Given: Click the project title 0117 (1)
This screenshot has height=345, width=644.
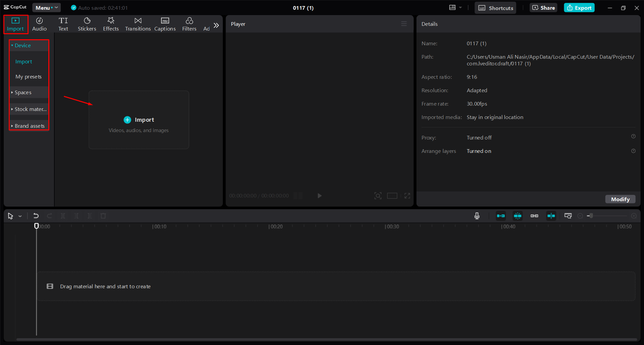Looking at the screenshot, I should pos(303,8).
